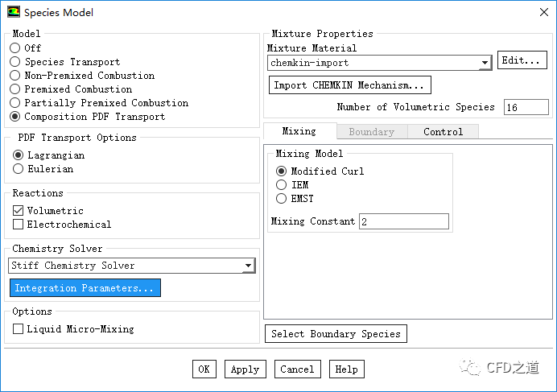The image size is (557, 392).
Task: Enable Liquid Micro-Mixing option
Action: [19, 329]
